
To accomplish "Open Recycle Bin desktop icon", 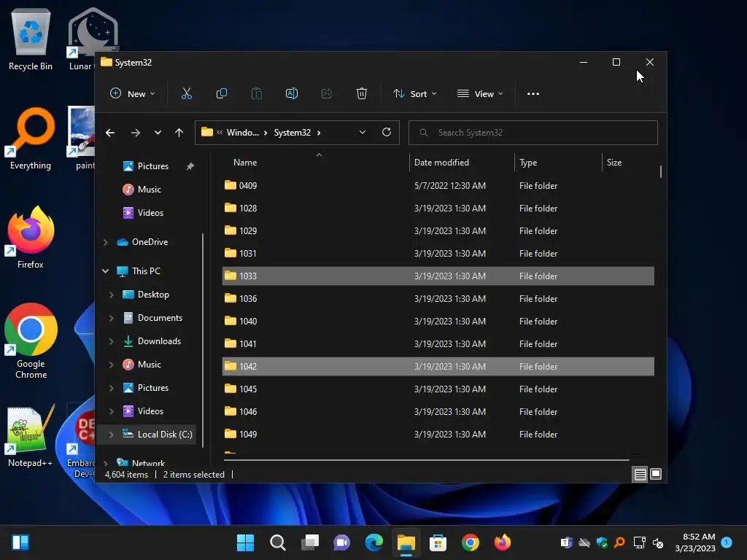I will 31,40.
